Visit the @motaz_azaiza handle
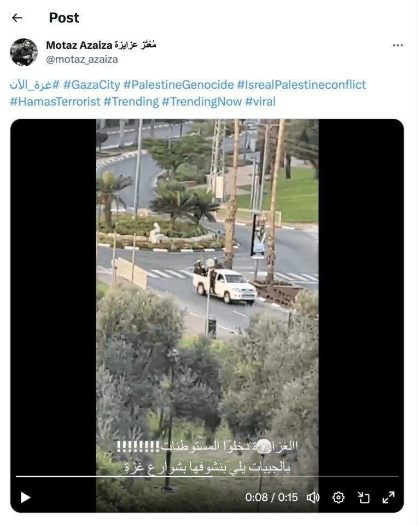This screenshot has width=420, height=526. tap(82, 59)
